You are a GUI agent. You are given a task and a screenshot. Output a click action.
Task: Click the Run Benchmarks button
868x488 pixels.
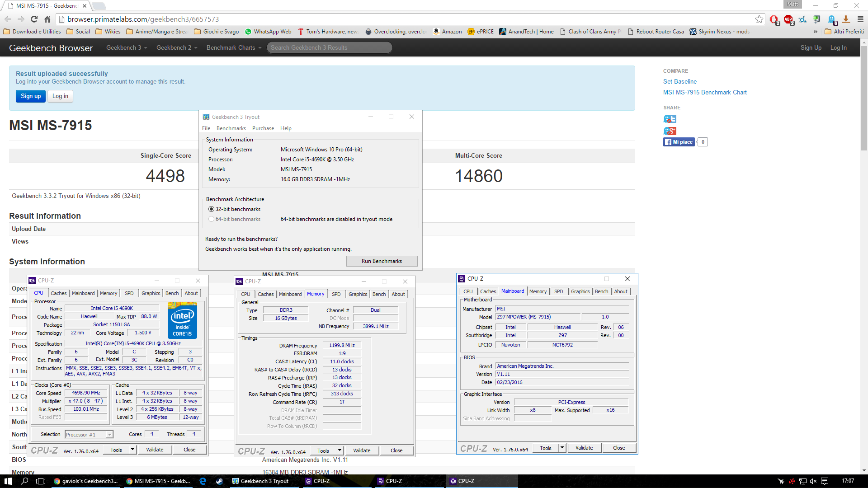coord(382,261)
